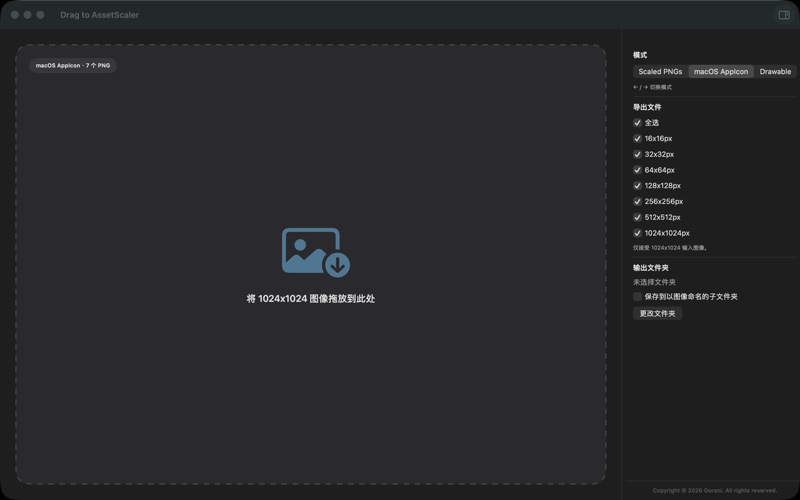Click the 将 1024x1024 图像拖放到此处 text
This screenshot has width=800, height=500.
click(311, 299)
